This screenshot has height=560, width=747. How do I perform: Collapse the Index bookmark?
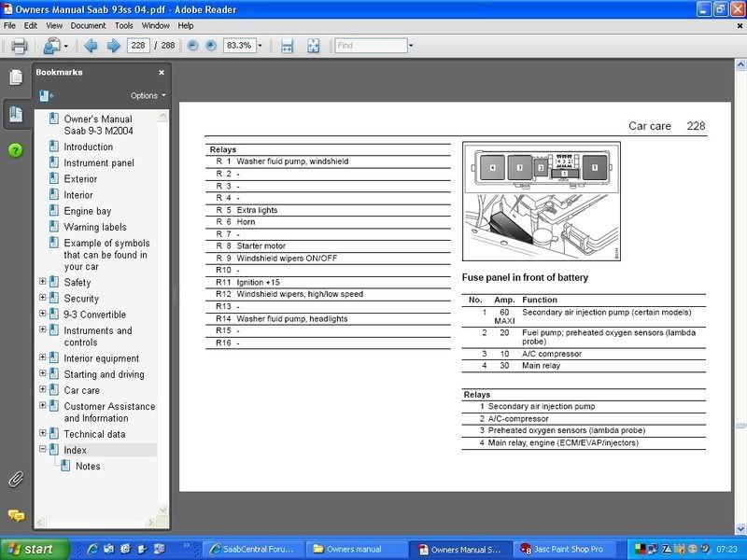(x=43, y=450)
